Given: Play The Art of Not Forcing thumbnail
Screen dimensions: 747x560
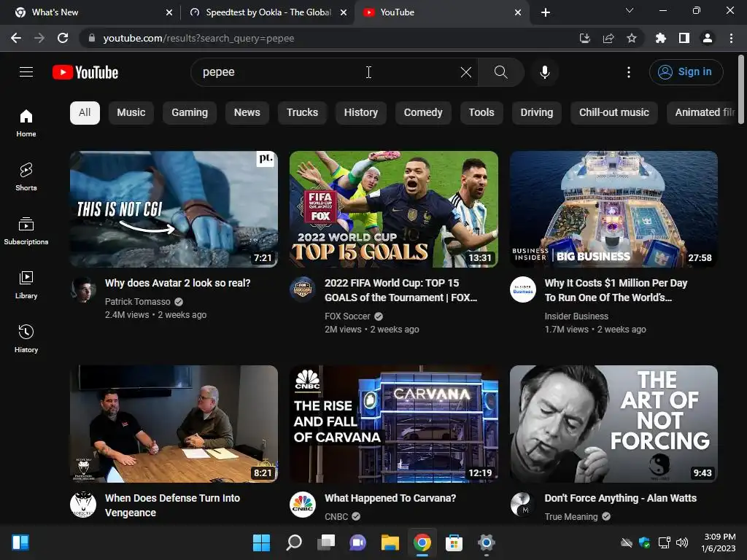Looking at the screenshot, I should pyautogui.click(x=614, y=424).
